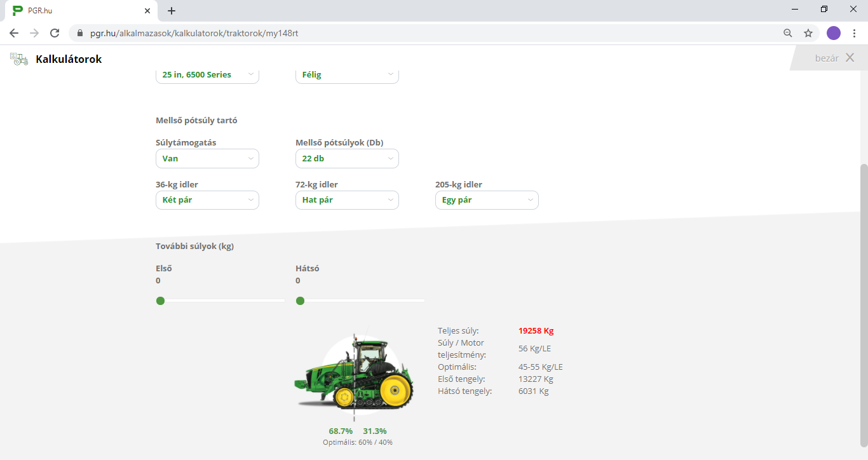Open the purple profile avatar
Screen dimensions: 868x460
[834, 33]
